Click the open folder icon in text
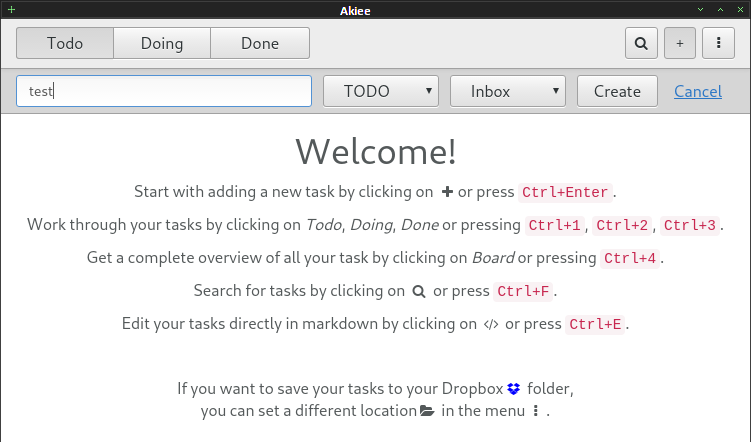The width and height of the screenshot is (751, 442). click(x=427, y=411)
